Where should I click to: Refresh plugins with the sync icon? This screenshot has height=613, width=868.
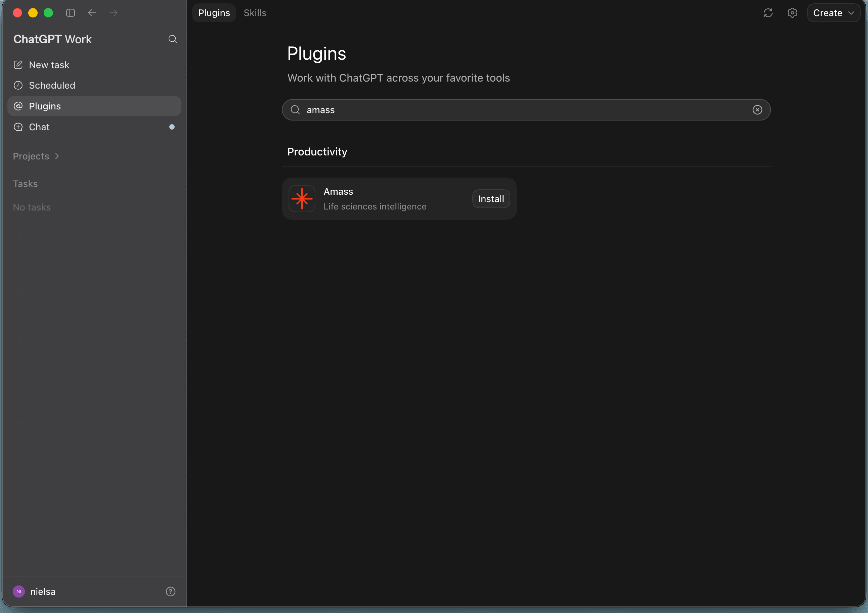tap(768, 13)
